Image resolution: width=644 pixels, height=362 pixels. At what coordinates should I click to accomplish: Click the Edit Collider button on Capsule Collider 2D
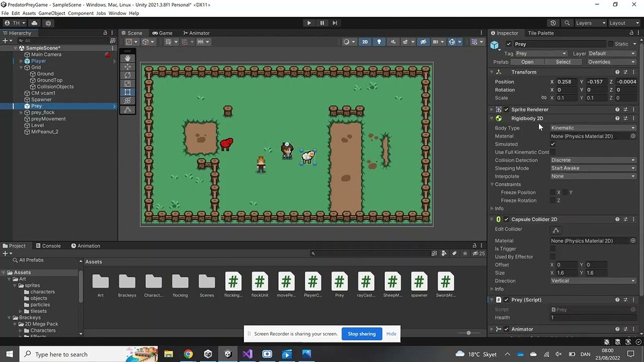coord(555,230)
